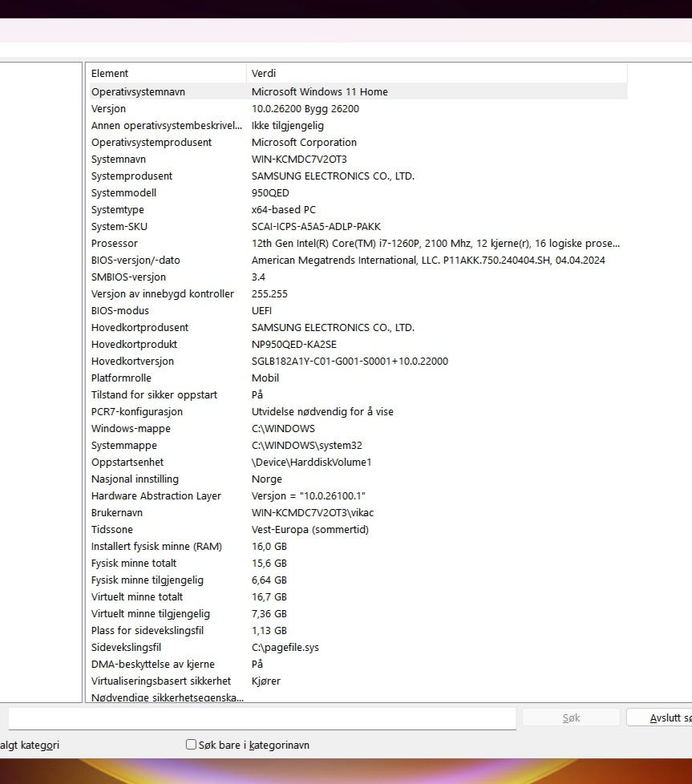692x784 pixels.
Task: Select 'Annen operativsystembeskrivel...' row
Action: tap(167, 126)
